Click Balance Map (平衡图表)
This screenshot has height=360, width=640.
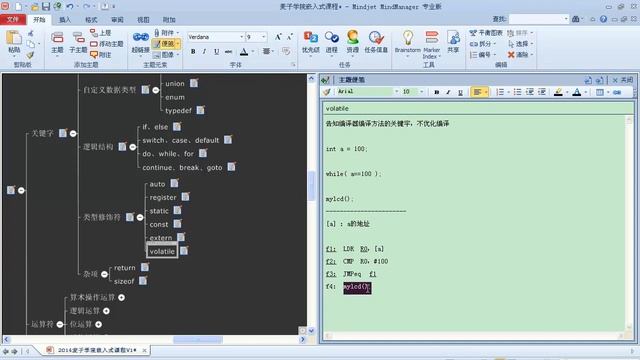486,33
